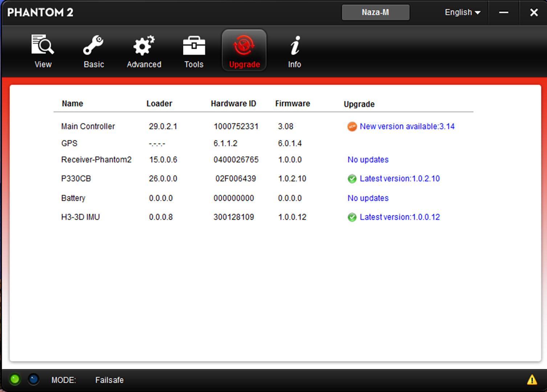Click loader value 0.0.0.8
This screenshot has width=547, height=392.
pos(161,217)
